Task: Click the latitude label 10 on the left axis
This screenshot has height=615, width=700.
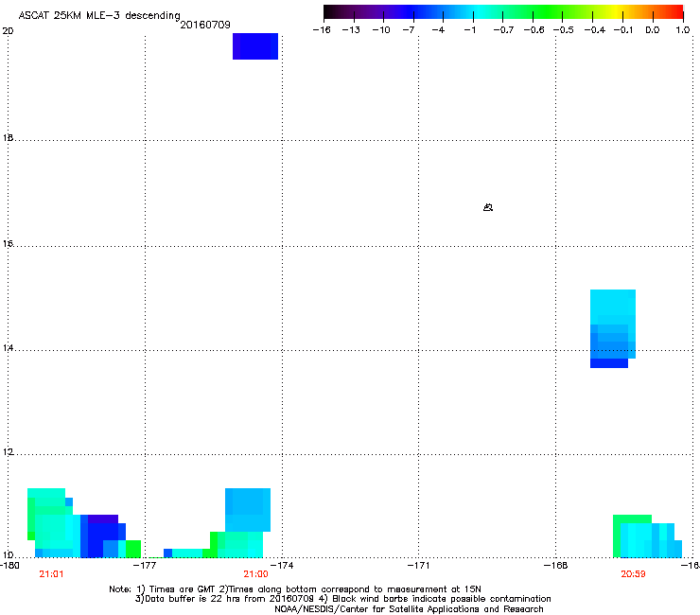Action: tap(8, 555)
